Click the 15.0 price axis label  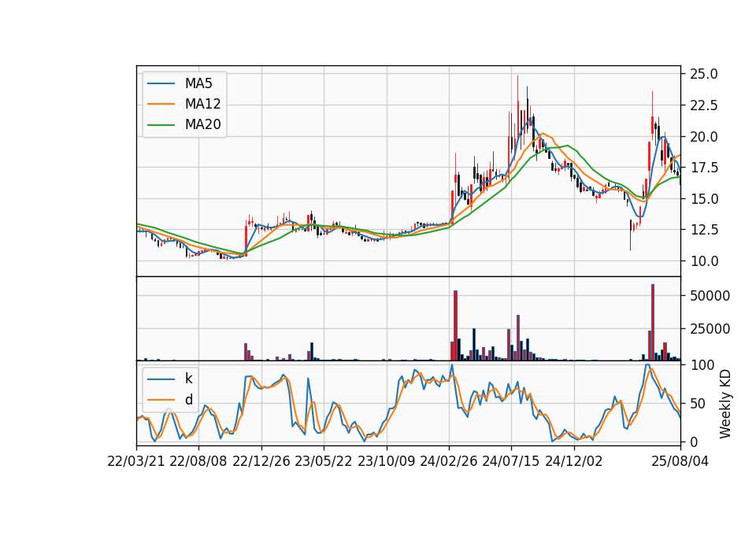pyautogui.click(x=704, y=199)
